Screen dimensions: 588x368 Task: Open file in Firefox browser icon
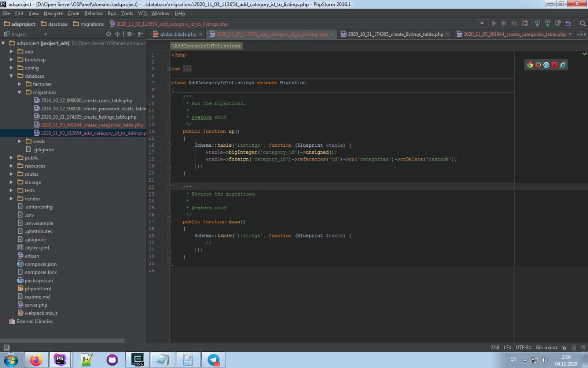click(538, 65)
